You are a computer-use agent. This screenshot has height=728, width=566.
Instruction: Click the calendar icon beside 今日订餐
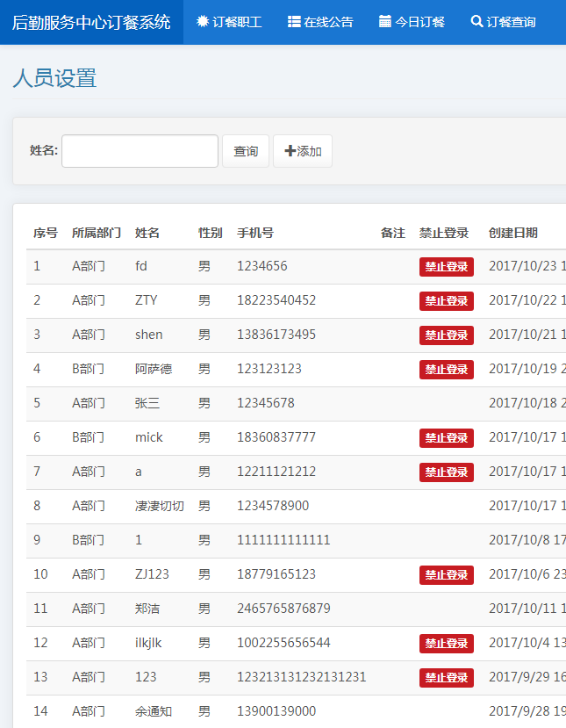pyautogui.click(x=385, y=22)
